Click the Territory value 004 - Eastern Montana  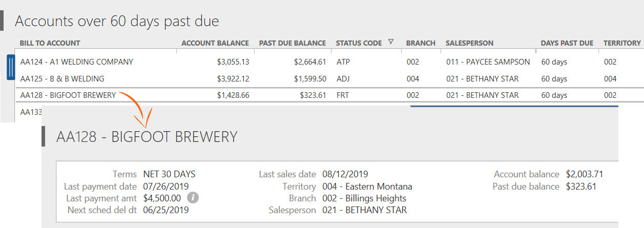pyautogui.click(x=367, y=186)
